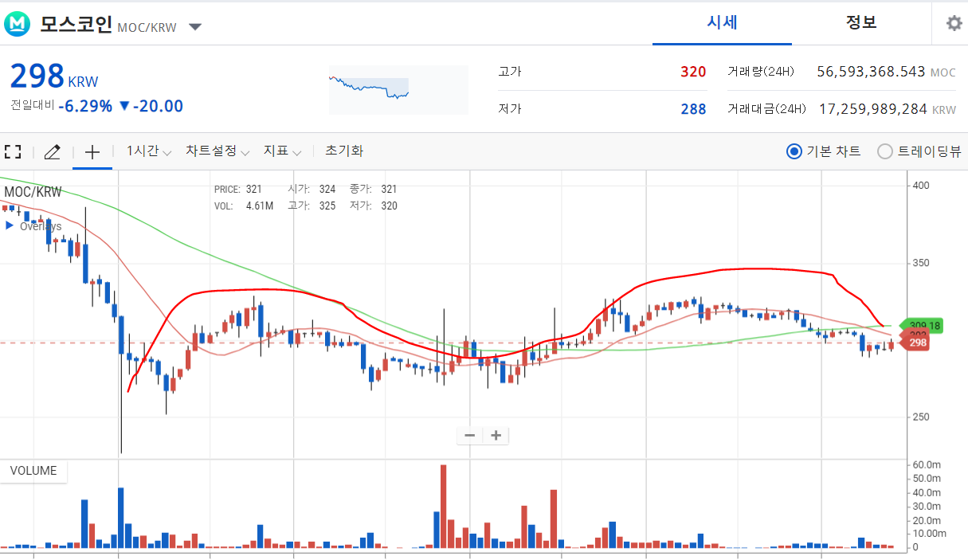Zoom out chart with minus button
968x560 pixels.
tap(470, 435)
